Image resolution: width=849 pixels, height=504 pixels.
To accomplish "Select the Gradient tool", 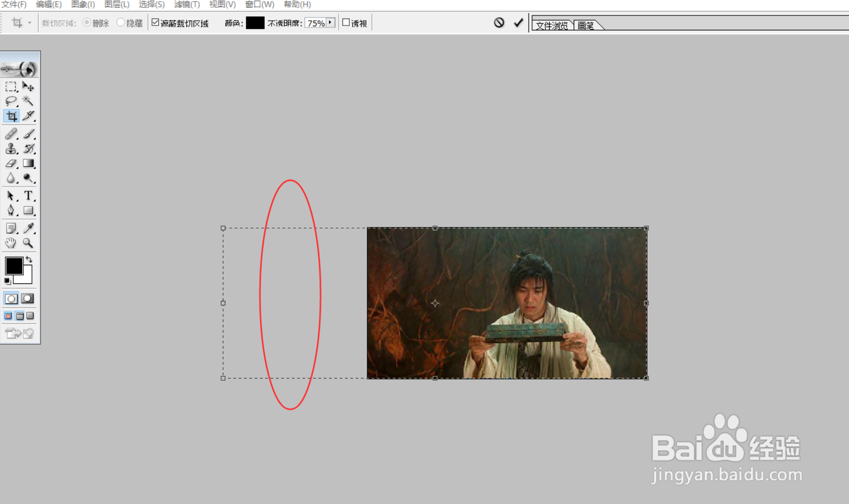I will click(28, 164).
